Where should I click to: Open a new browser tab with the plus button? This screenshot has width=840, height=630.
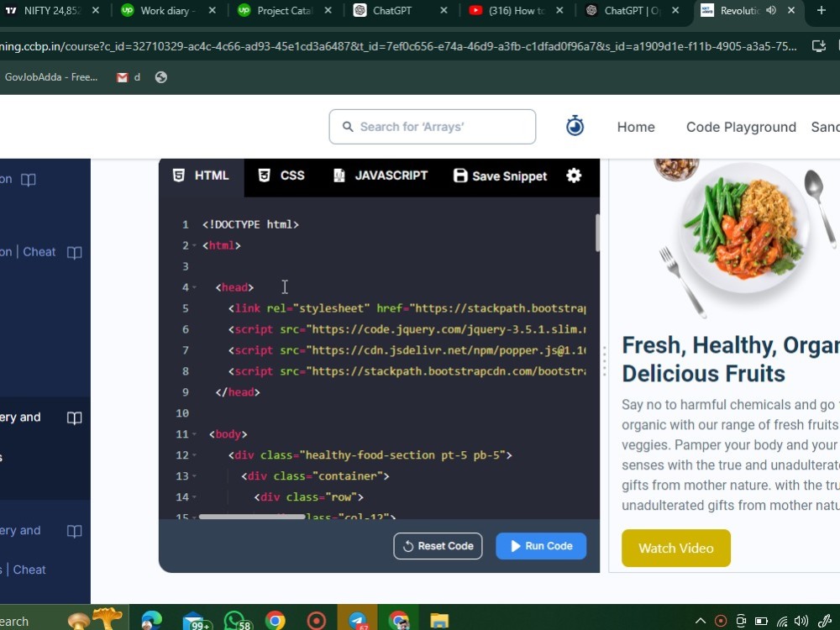coord(822,10)
